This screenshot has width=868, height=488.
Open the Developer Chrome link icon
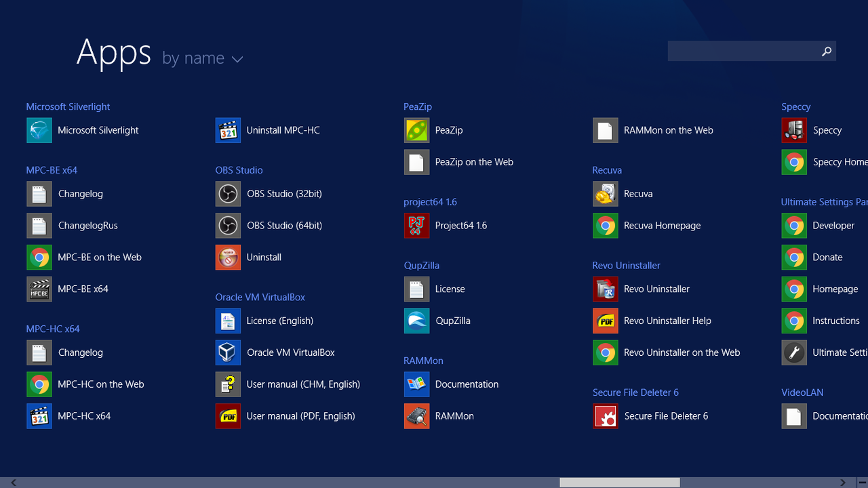pos(793,225)
